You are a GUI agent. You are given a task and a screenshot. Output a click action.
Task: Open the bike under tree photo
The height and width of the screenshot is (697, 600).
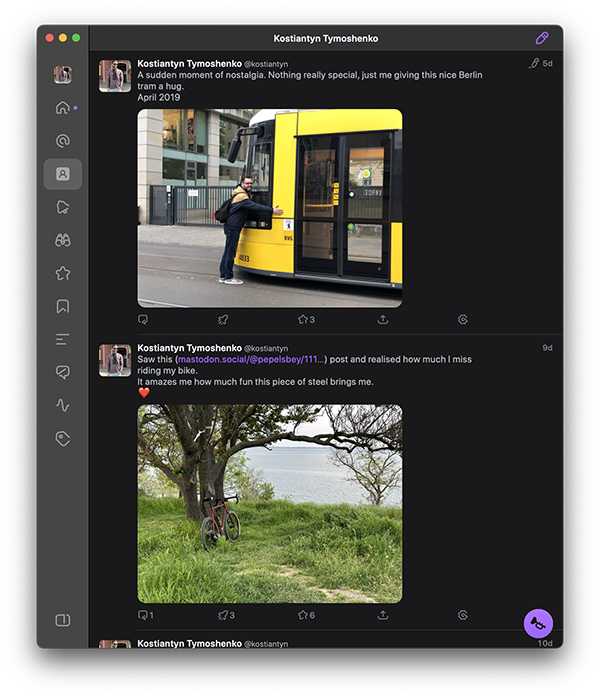[270, 504]
